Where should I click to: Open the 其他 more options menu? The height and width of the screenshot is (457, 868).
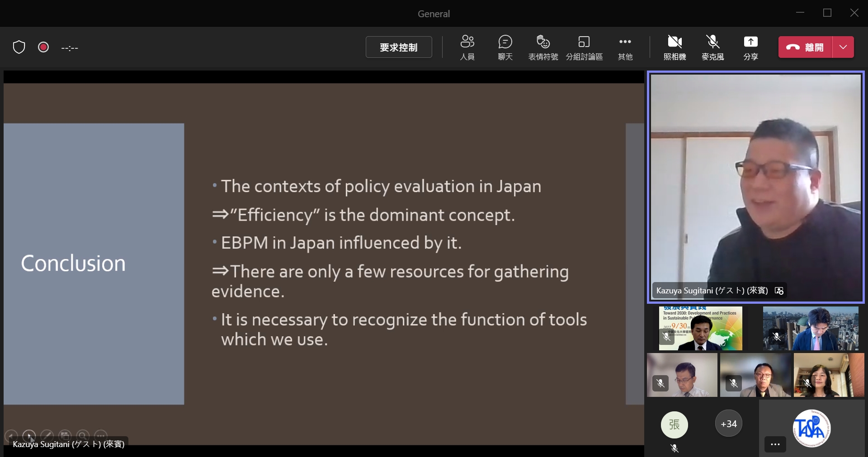click(x=625, y=47)
